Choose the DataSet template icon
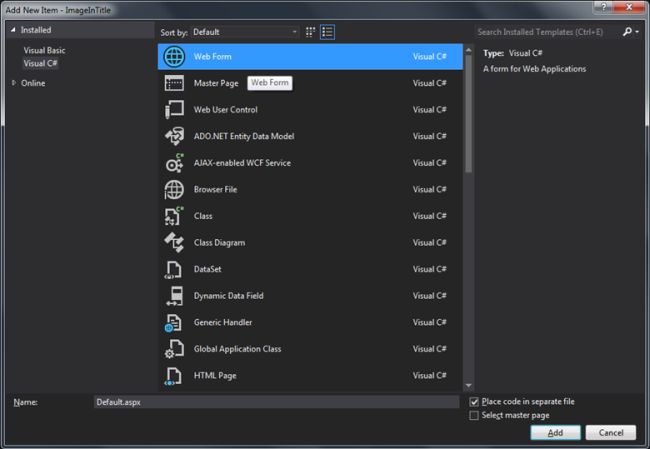The height and width of the screenshot is (449, 650). 173,269
